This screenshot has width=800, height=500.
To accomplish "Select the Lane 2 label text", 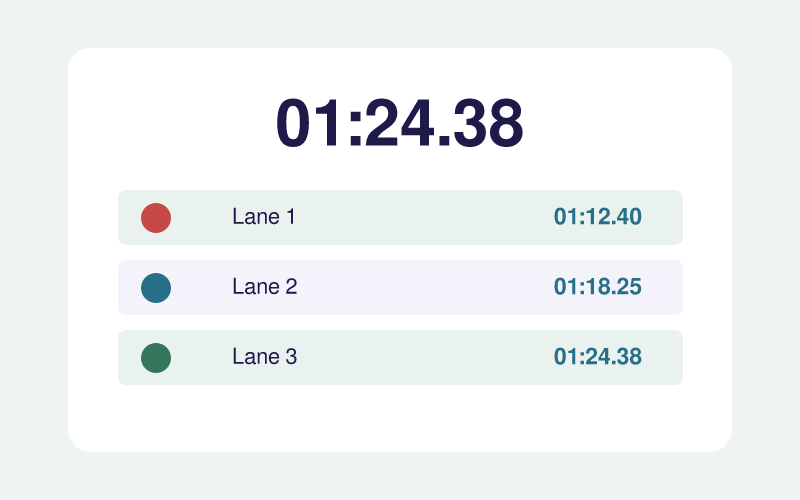I will point(265,287).
